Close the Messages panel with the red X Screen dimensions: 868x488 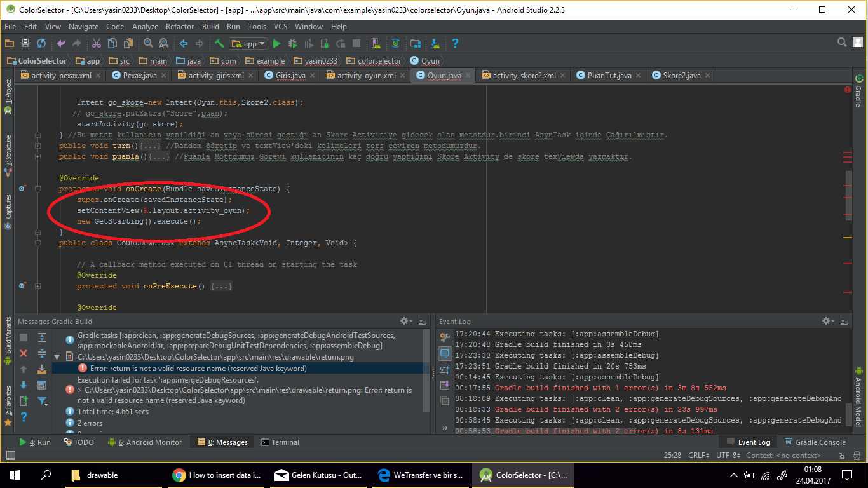pyautogui.click(x=24, y=353)
